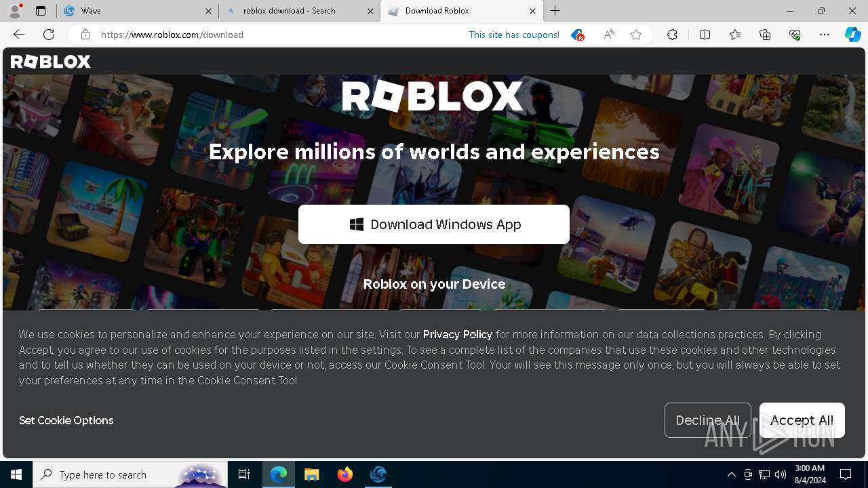The image size is (868, 488).
Task: Open the Windows Start menu
Action: 16,474
